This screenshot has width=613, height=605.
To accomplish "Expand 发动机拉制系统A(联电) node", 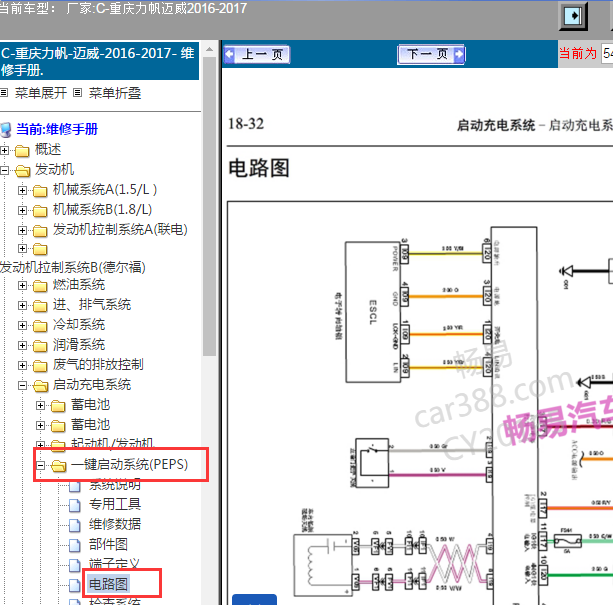I will pos(22,230).
